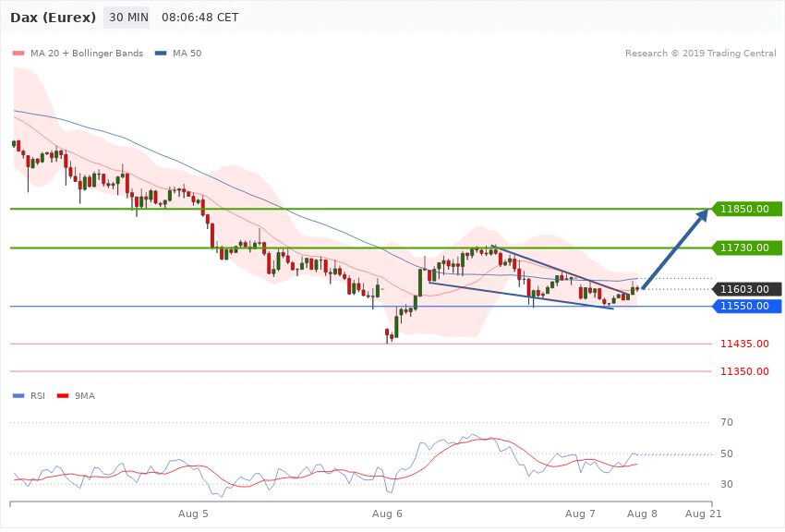785x532 pixels.
Task: Click the Aug 6 date axis label
Action: 387,514
